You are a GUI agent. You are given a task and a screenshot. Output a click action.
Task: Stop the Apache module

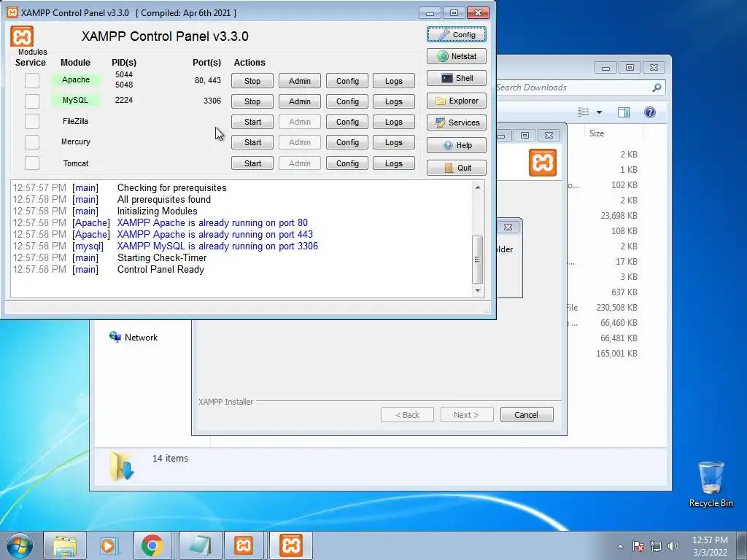[252, 81]
